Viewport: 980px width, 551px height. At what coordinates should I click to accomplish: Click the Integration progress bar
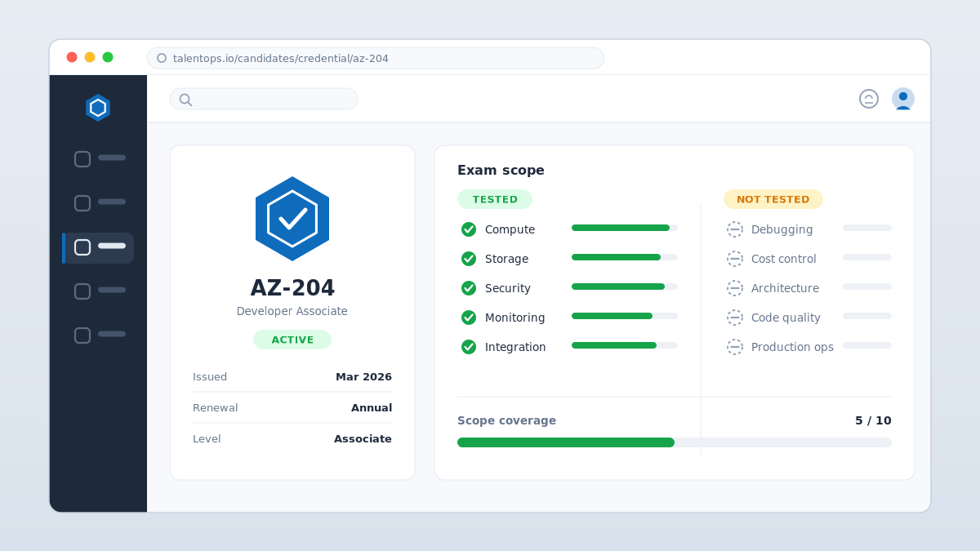coord(625,345)
